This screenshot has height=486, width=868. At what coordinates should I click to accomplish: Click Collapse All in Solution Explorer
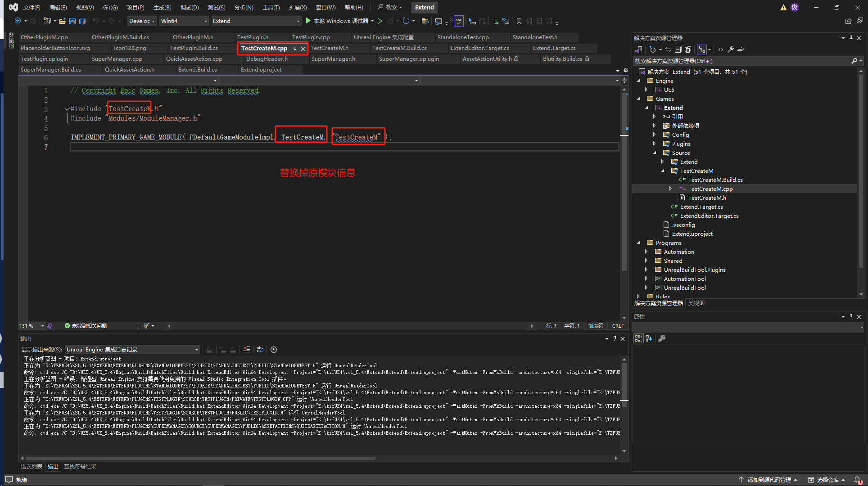[x=678, y=49]
